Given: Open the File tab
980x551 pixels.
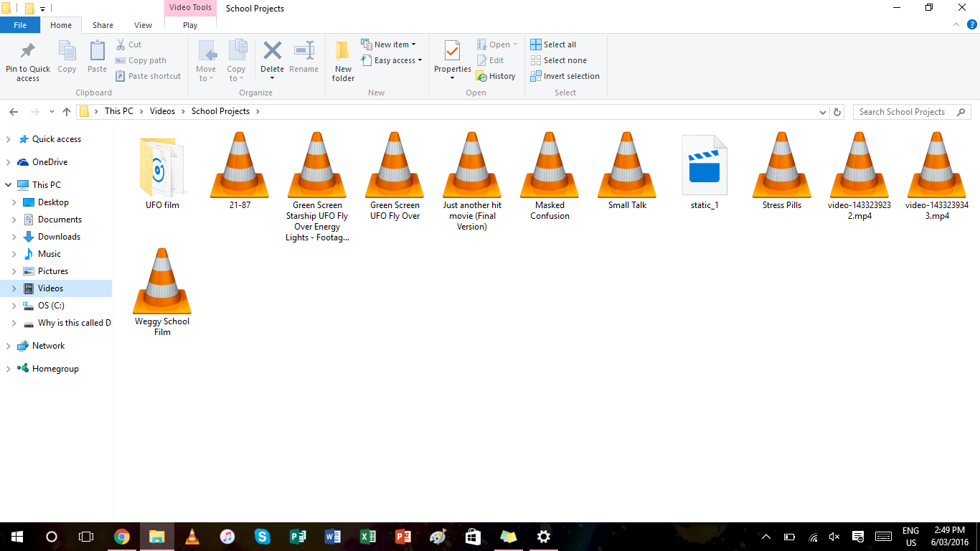Looking at the screenshot, I should pos(20,25).
